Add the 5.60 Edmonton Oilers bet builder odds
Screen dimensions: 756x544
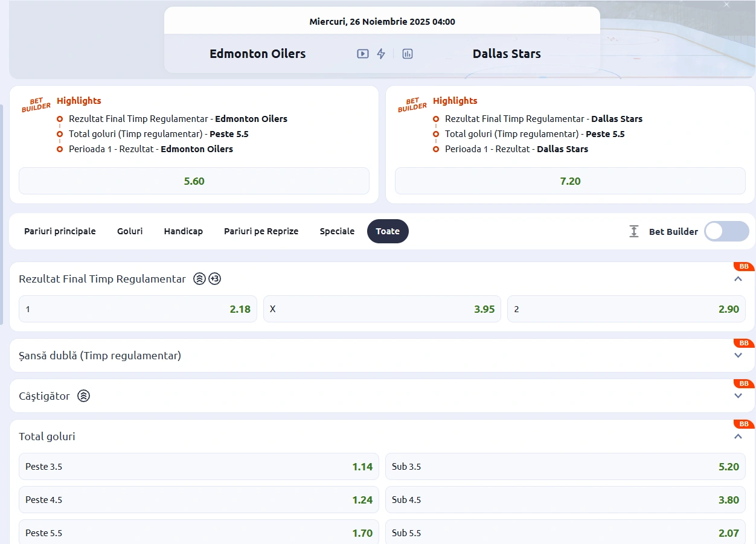pos(194,181)
